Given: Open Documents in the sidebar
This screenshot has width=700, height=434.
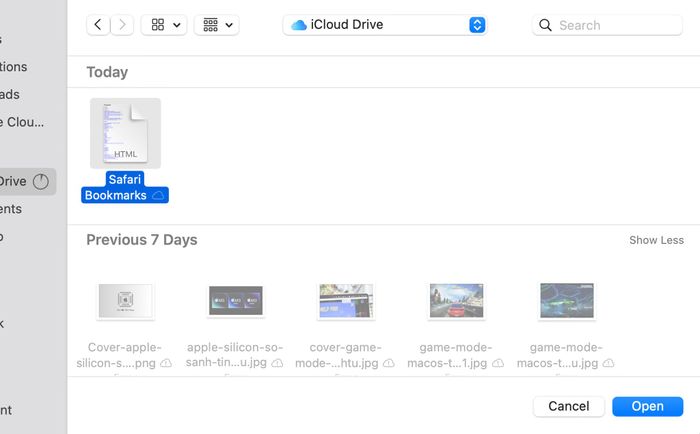Looking at the screenshot, I should (11, 209).
